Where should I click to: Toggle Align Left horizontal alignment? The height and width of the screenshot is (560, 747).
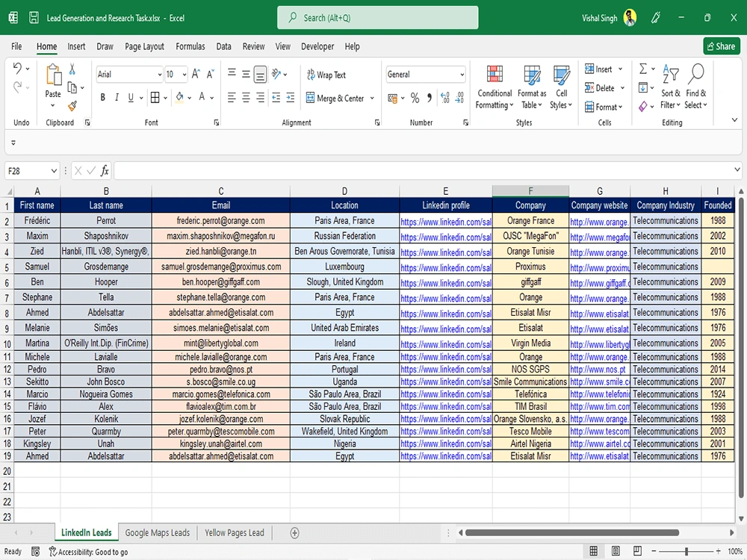(x=232, y=98)
